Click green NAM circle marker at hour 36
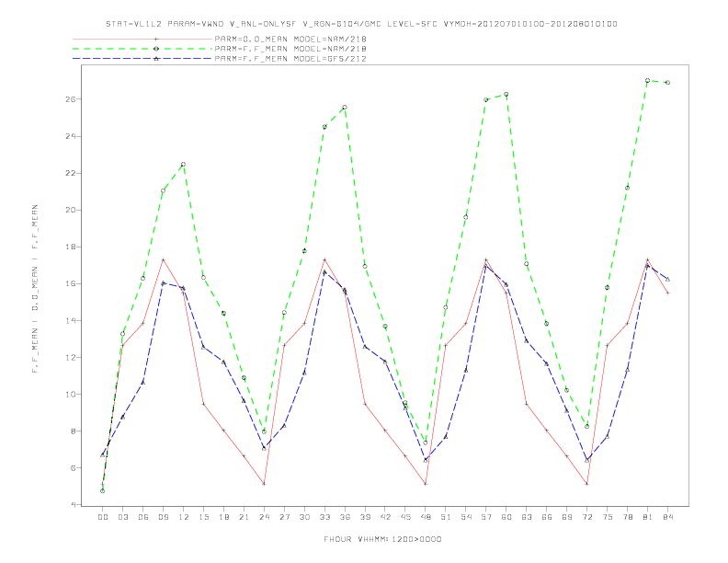This screenshot has height=563, width=728. pos(345,108)
